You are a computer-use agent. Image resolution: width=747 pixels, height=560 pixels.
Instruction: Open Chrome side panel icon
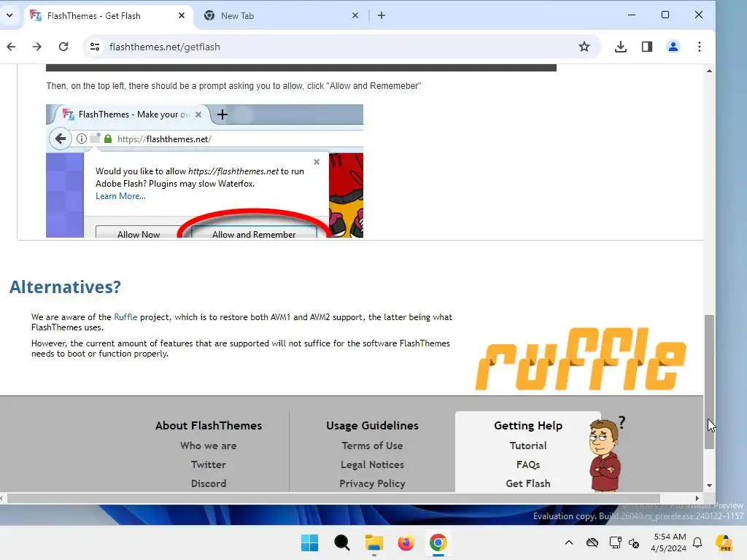point(647,47)
